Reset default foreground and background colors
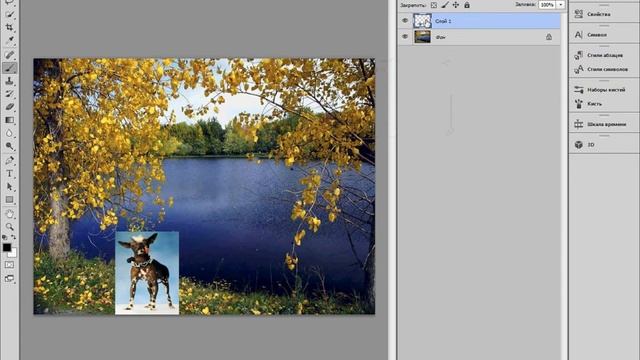The height and width of the screenshot is (360, 640). [5, 237]
